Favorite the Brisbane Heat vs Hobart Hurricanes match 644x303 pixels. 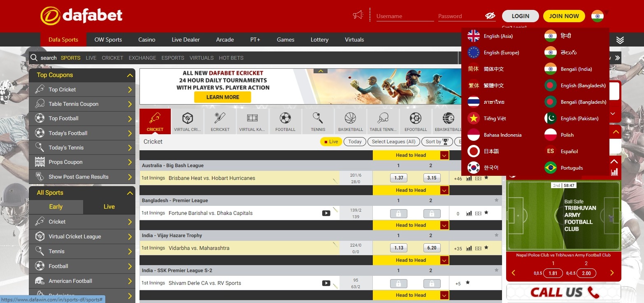[486, 178]
